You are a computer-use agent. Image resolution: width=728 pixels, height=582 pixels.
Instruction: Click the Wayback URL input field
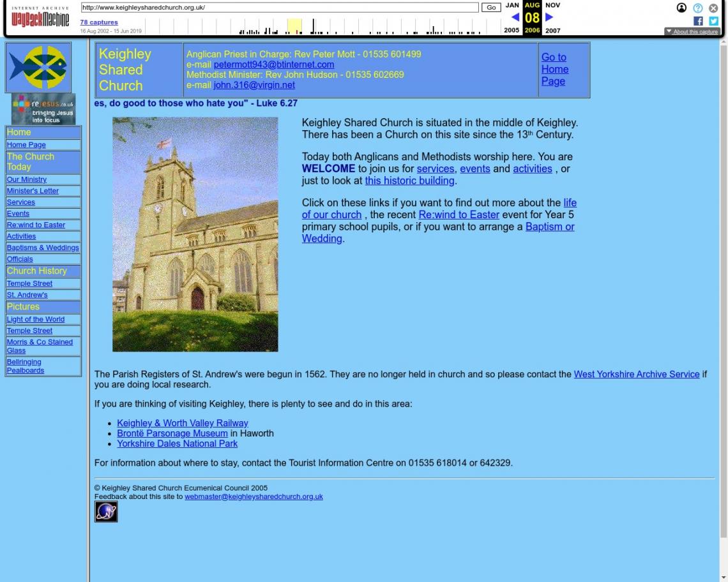pos(280,8)
